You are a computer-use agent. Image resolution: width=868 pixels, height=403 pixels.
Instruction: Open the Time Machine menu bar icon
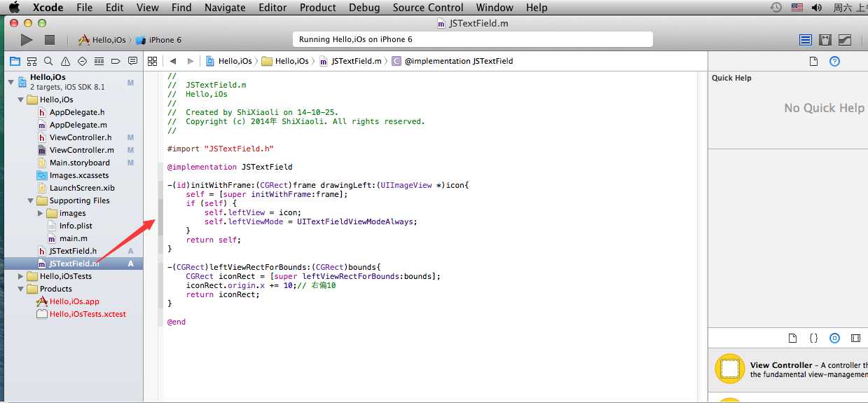(x=776, y=8)
